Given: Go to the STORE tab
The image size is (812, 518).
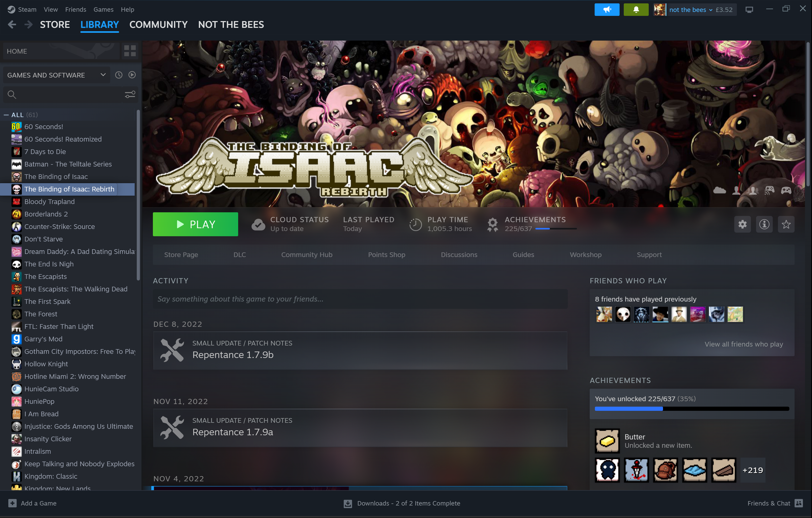Looking at the screenshot, I should coord(55,25).
